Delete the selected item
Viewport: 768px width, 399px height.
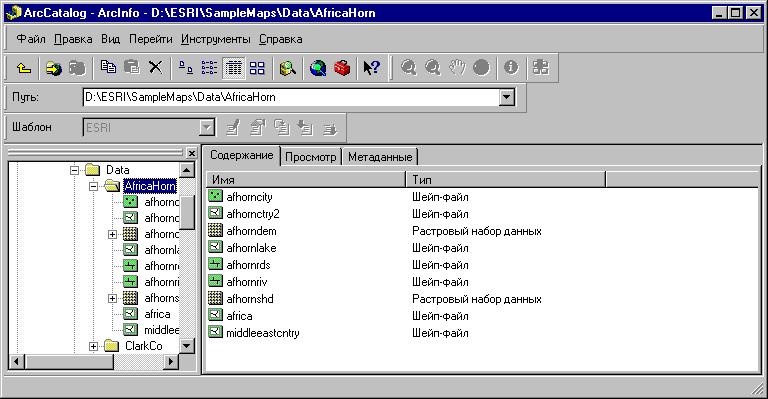click(x=155, y=67)
